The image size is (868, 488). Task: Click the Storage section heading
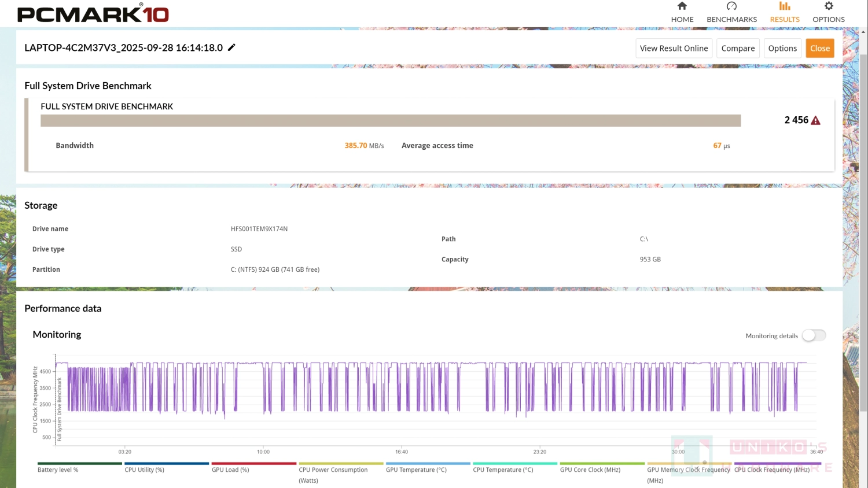pyautogui.click(x=41, y=205)
